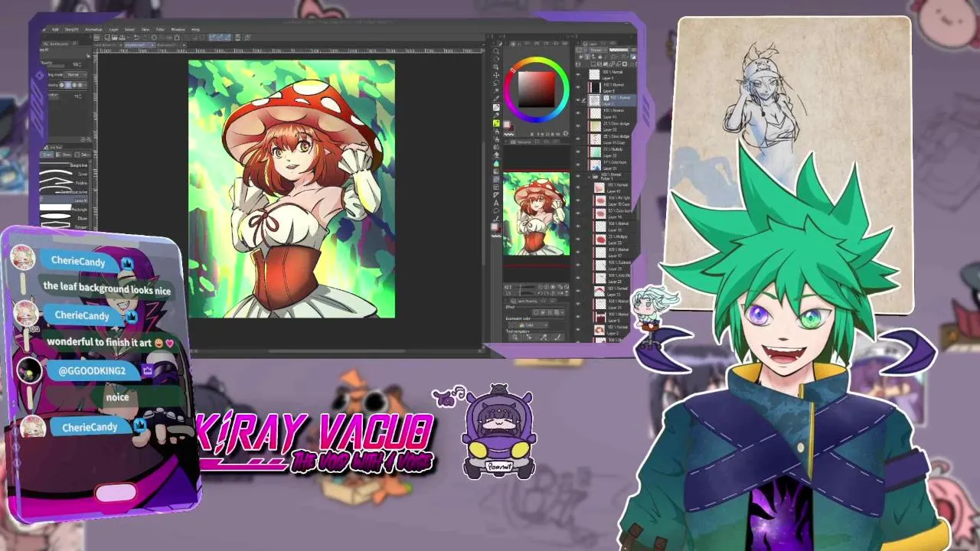The width and height of the screenshot is (980, 551).
Task: Select the Zoom magnifier tool
Action: pos(496,51)
